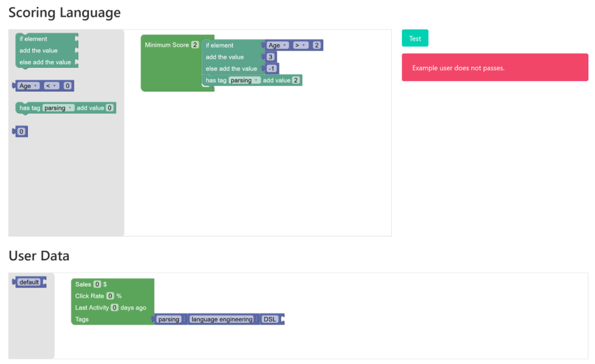Click the Sales amount field
The image size is (595, 364).
(x=97, y=284)
